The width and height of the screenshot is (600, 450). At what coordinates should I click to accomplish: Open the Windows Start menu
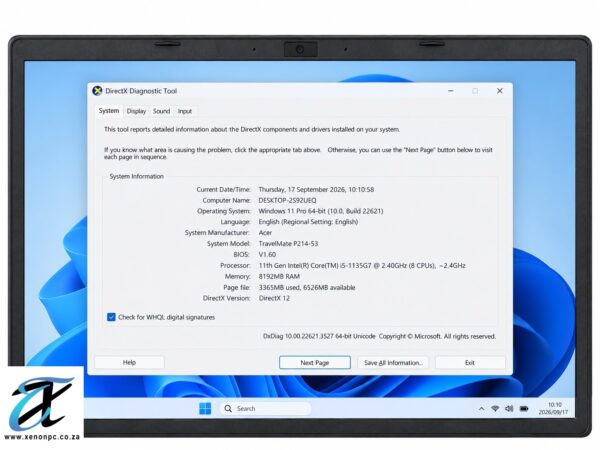click(205, 408)
